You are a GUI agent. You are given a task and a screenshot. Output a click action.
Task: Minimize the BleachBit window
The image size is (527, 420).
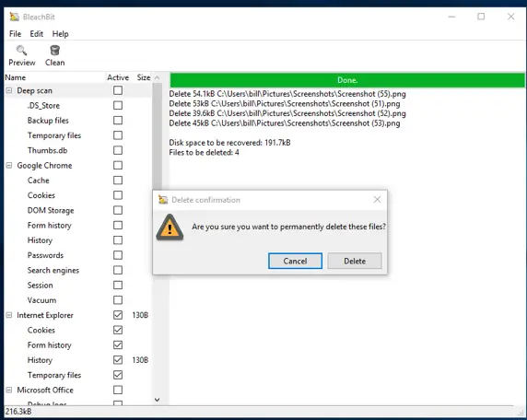[x=451, y=17]
